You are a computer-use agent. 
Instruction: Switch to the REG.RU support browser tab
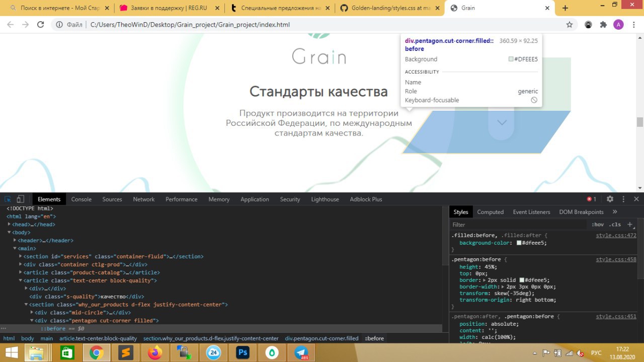pos(169,8)
